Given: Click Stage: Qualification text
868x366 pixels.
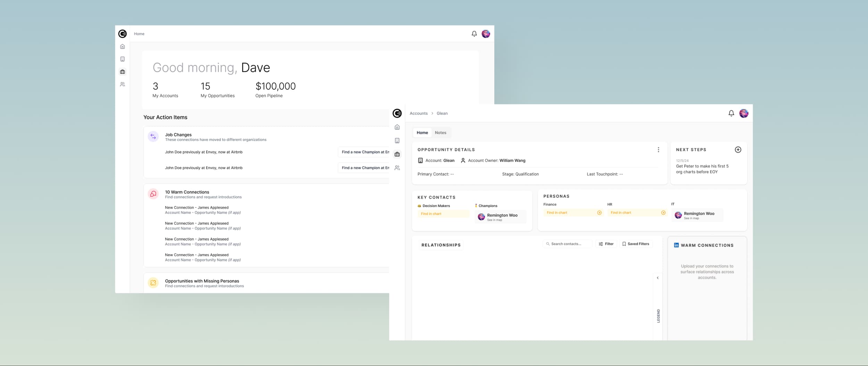Looking at the screenshot, I should coord(520,174).
